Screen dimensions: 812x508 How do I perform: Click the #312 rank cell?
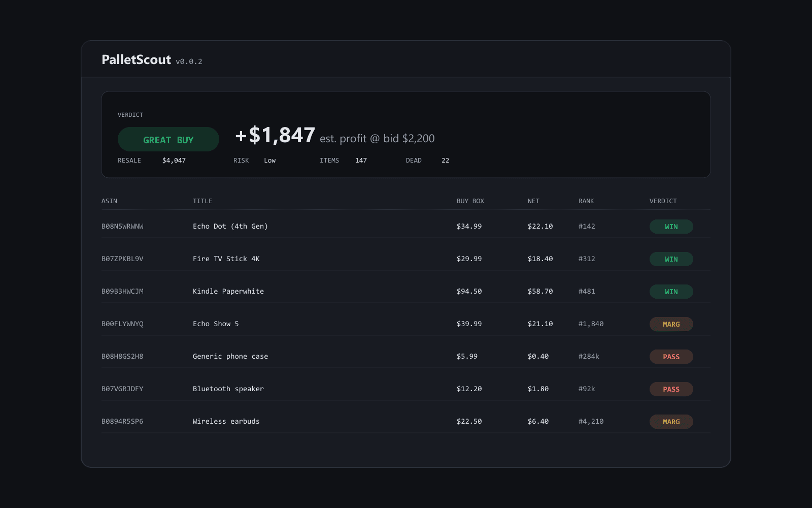point(587,259)
